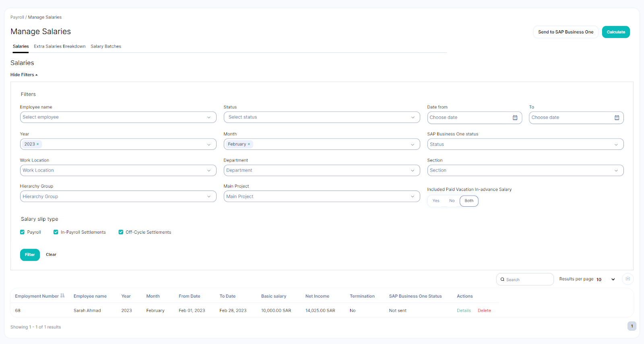Click Send to SAP Business One
Screen dimensions: 644x344
(566, 32)
